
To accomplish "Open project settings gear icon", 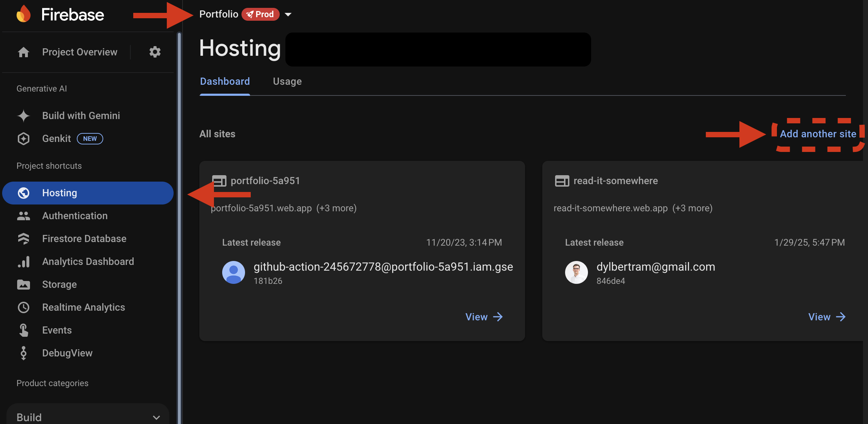I will (155, 52).
